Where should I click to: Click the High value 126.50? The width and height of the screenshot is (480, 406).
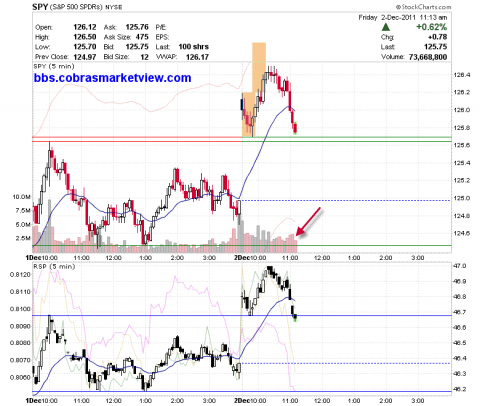(x=85, y=37)
